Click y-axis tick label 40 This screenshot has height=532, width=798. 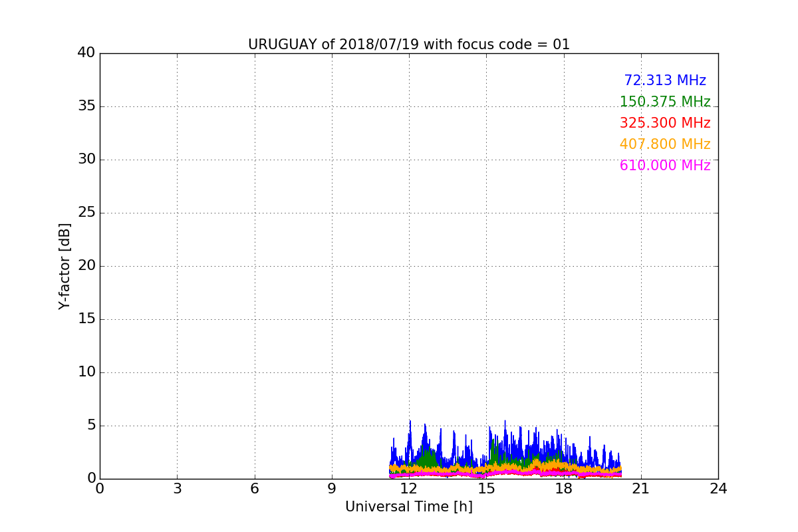point(86,53)
